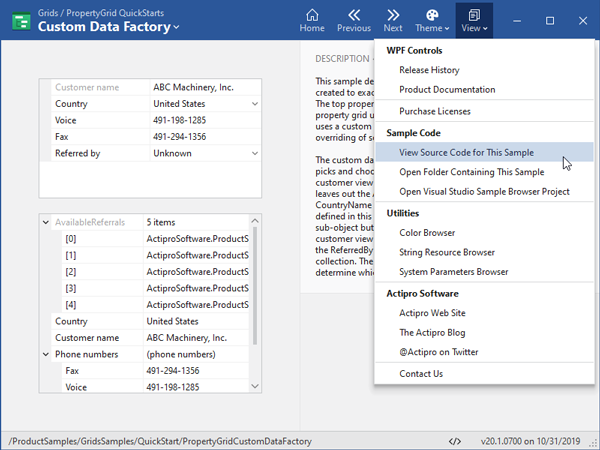Click the Voice value 491-198-1285 in top grid
The image size is (600, 450).
click(179, 120)
